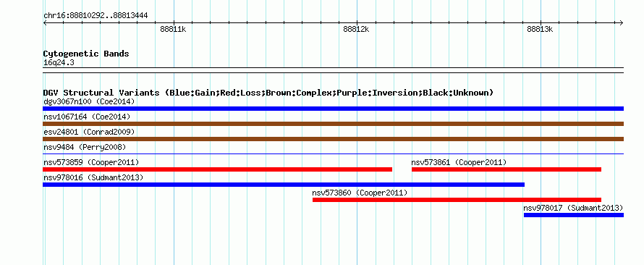Select the nsv573860 red loss bar
The height and width of the screenshot is (265, 644).
click(457, 200)
